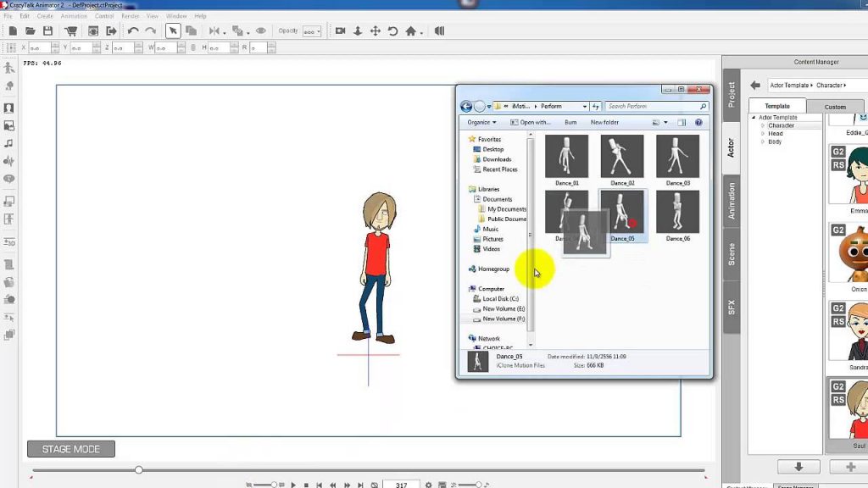Image resolution: width=868 pixels, height=488 pixels.
Task: Switch to the SFX side tab
Action: coord(732,307)
